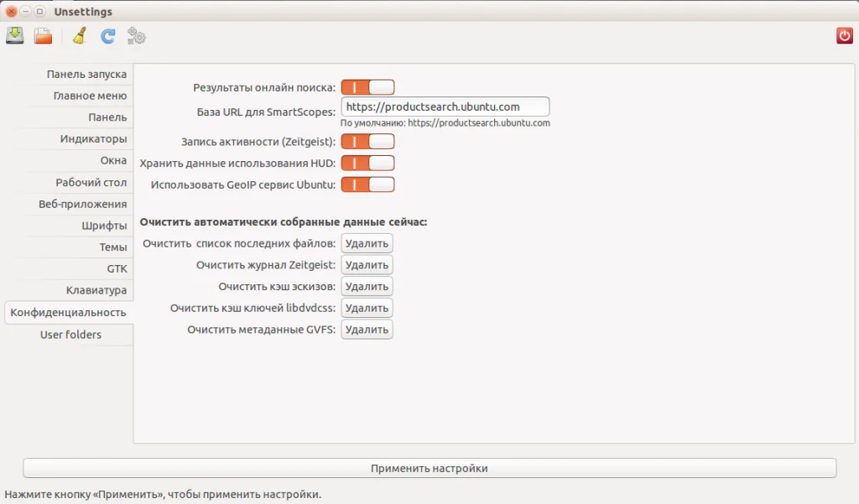Toggle Ubuntu GeoIP service switch
The height and width of the screenshot is (504, 859).
(367, 184)
